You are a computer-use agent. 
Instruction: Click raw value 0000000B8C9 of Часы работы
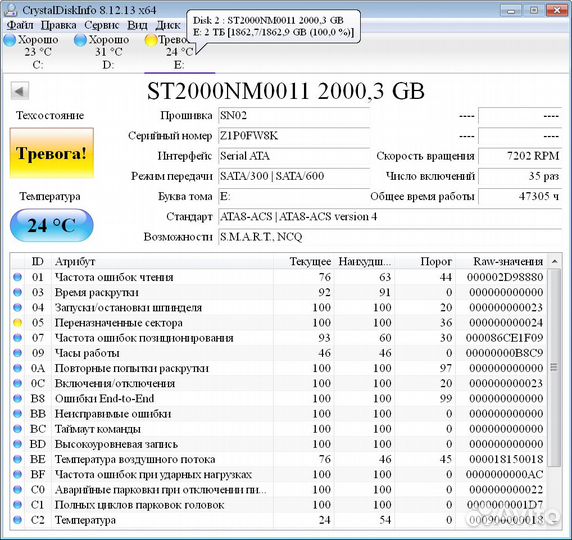pyautogui.click(x=505, y=353)
